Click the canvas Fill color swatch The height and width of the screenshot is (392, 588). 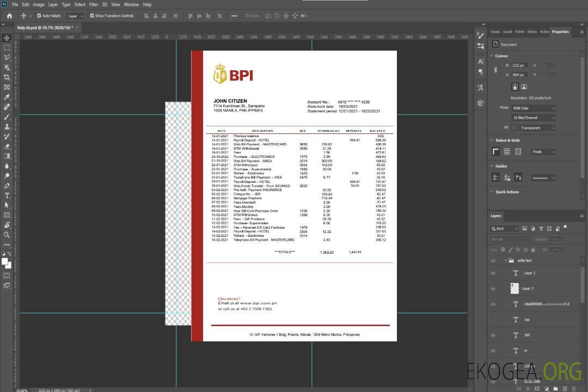pos(514,128)
